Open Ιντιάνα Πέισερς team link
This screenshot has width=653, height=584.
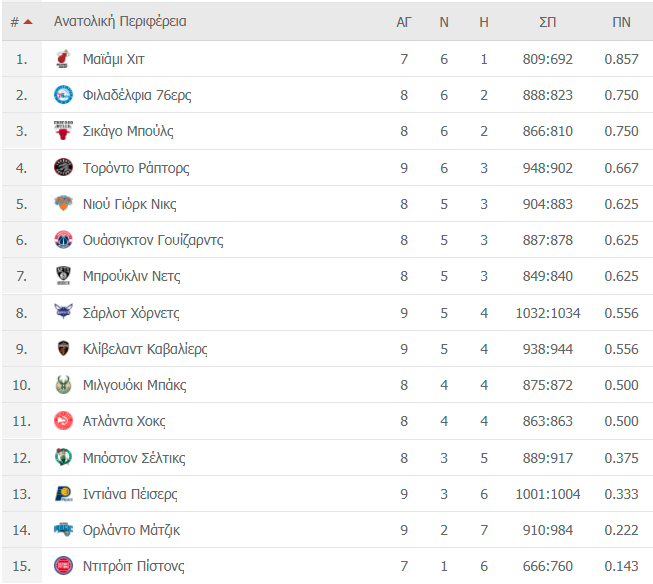pyautogui.click(x=130, y=494)
